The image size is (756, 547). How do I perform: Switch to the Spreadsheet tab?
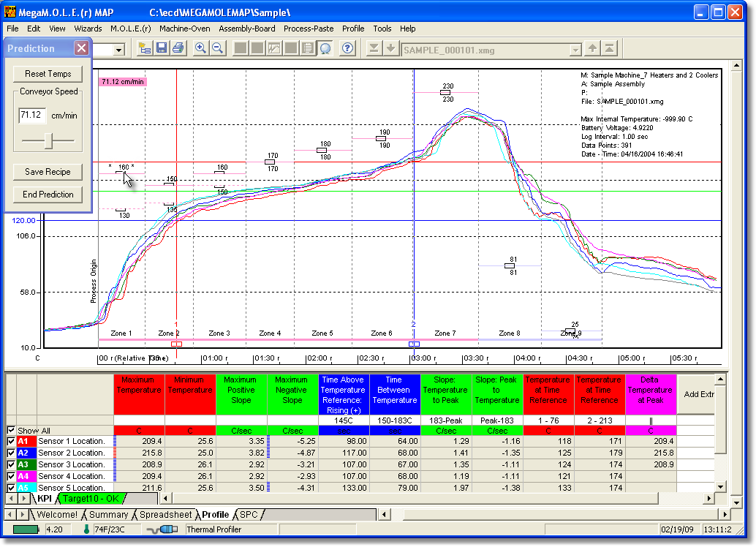[165, 515]
